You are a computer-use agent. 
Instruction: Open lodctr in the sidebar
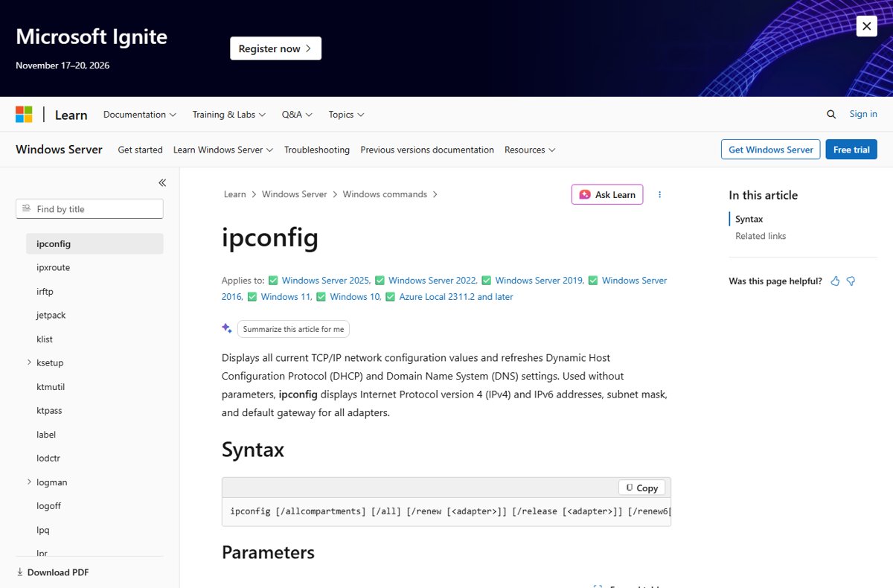(x=48, y=458)
